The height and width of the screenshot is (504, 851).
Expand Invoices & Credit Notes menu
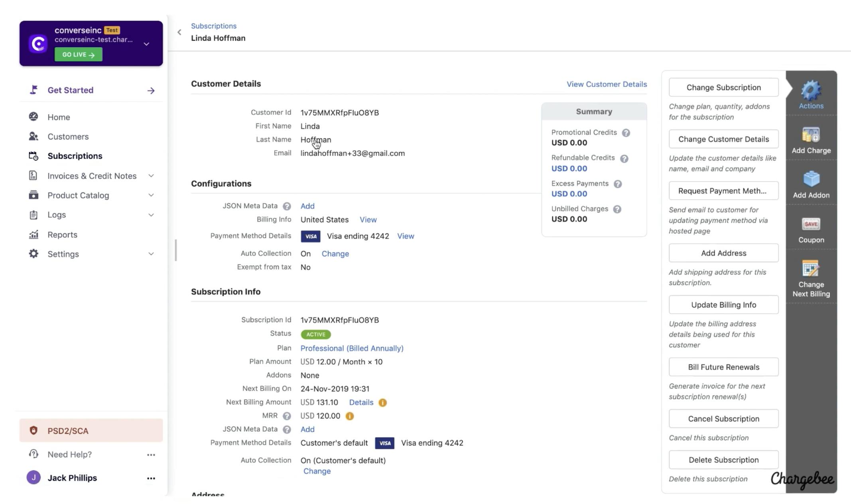[151, 176]
